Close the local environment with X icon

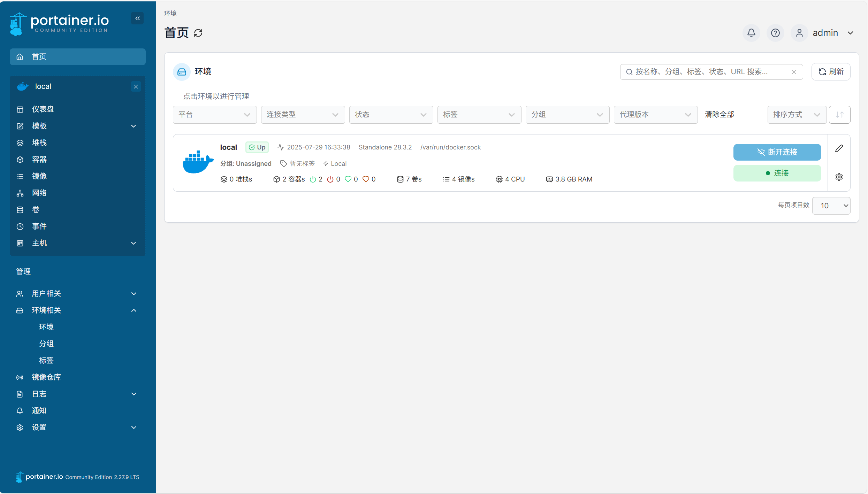pyautogui.click(x=136, y=86)
